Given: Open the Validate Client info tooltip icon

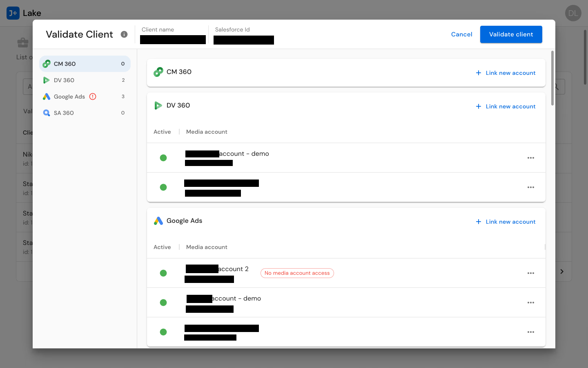Looking at the screenshot, I should (124, 34).
